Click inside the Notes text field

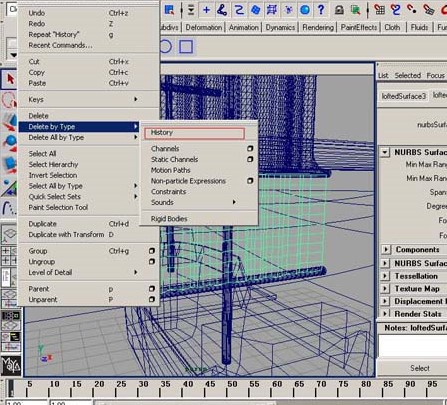tap(413, 345)
